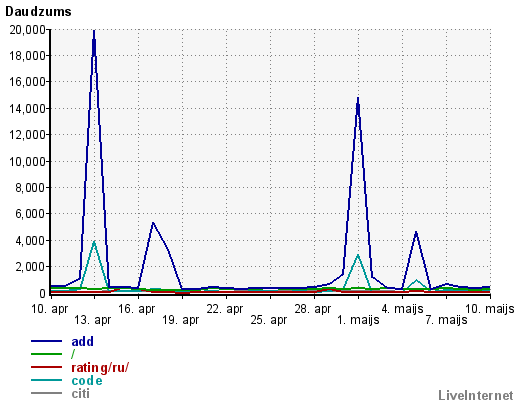Click the 'Daudzums' chart title
Viewport: 520px width, 405px height.
[x=38, y=12]
